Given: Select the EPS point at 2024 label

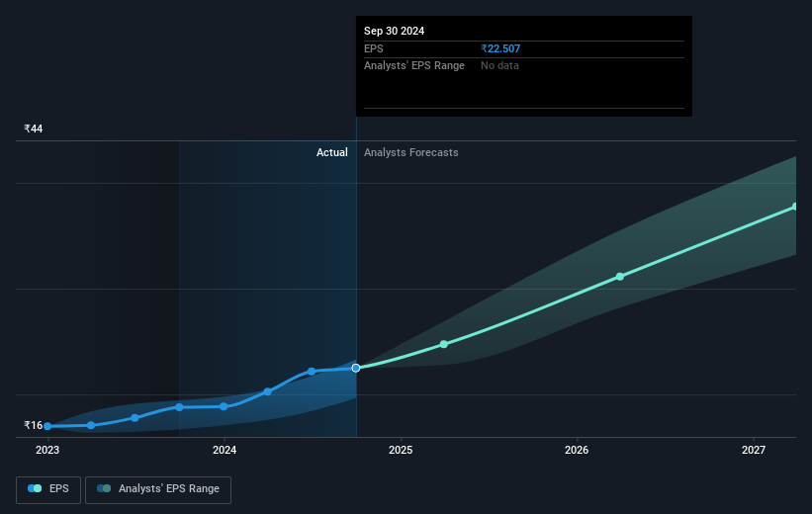Looking at the screenshot, I should point(224,406).
